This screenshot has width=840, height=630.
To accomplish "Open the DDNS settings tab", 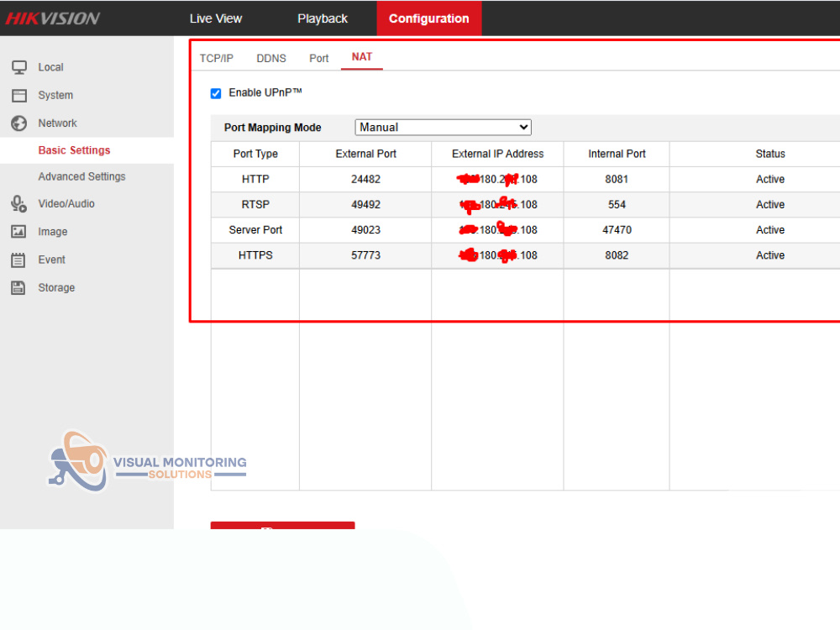I will (271, 59).
